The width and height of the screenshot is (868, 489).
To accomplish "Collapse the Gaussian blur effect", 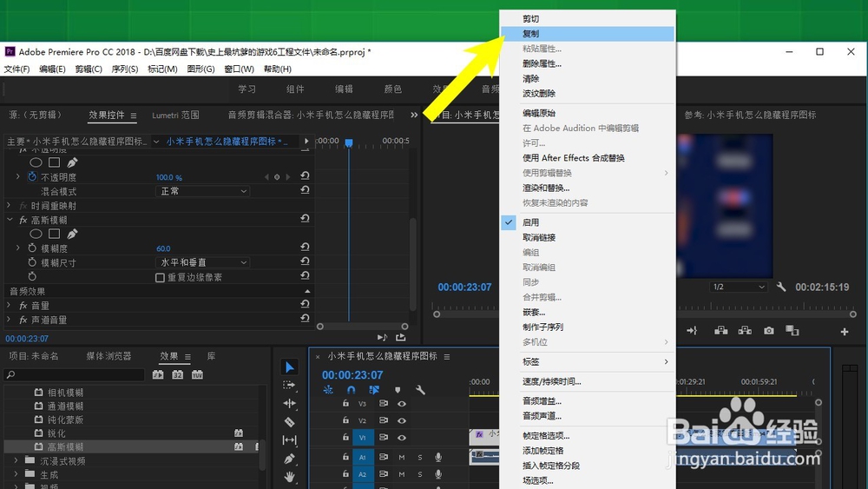I will tap(10, 220).
